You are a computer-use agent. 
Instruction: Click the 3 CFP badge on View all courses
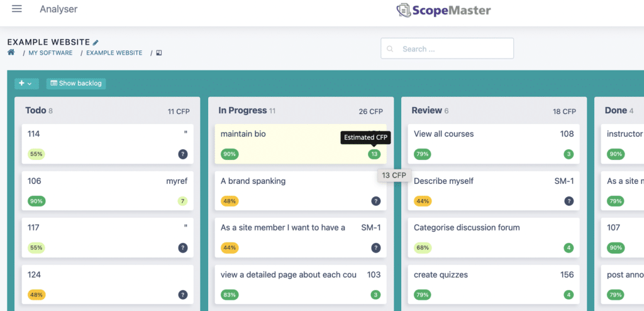[x=569, y=154]
